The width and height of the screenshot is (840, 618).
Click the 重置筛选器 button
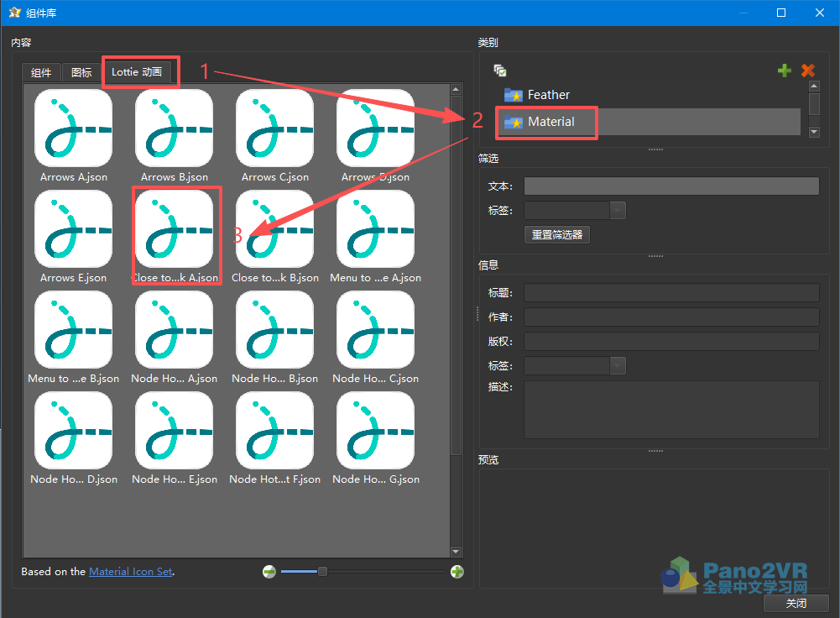[556, 235]
